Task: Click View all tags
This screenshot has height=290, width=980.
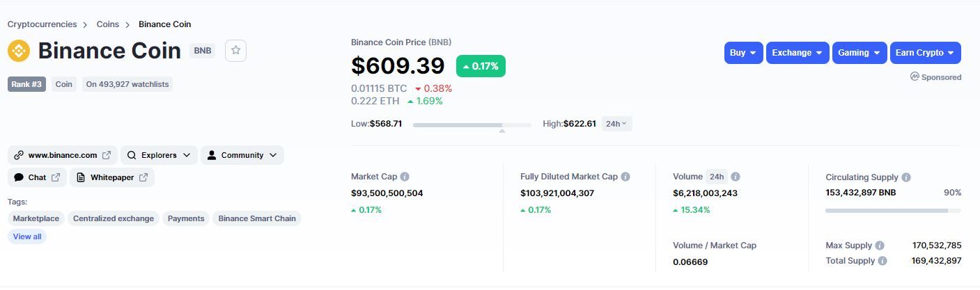Action: (27, 236)
